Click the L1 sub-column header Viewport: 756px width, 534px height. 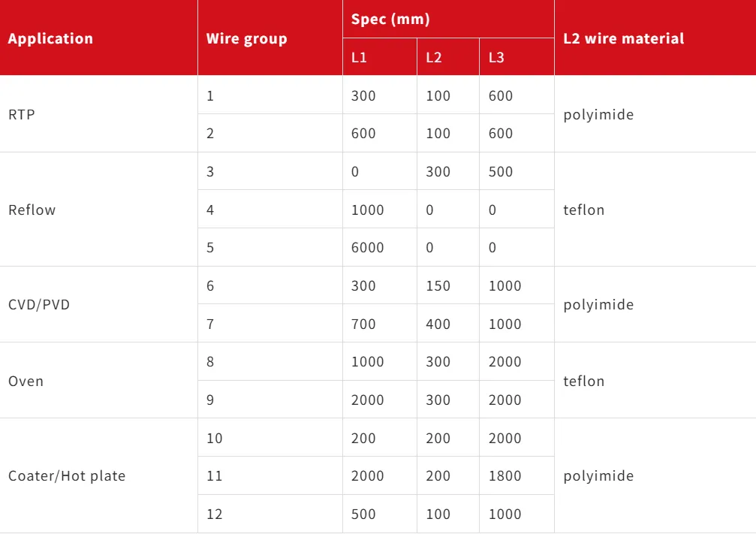click(360, 58)
